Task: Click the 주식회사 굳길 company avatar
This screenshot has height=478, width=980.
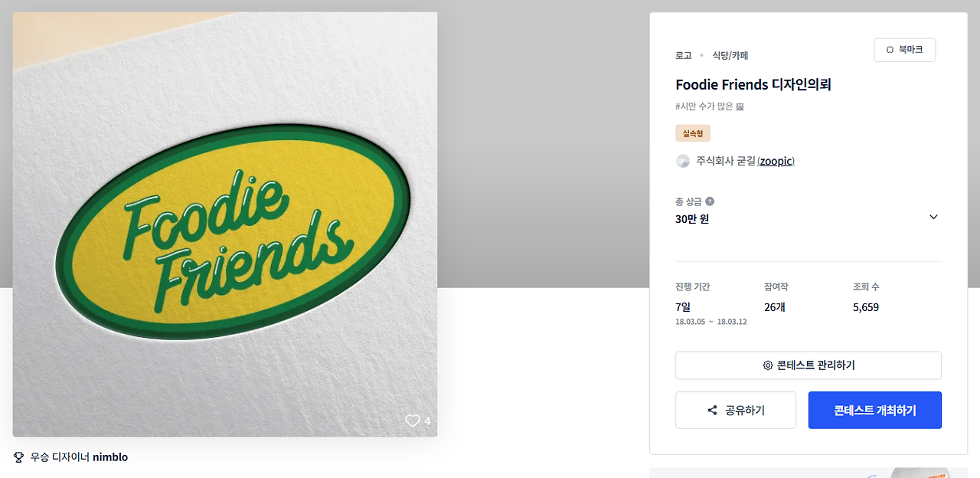Action: (x=683, y=161)
